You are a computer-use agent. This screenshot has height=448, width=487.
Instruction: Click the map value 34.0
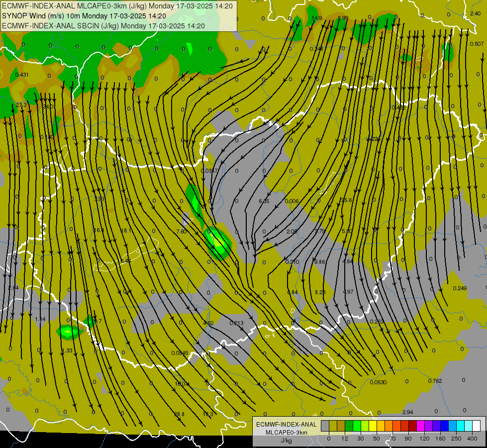point(48,107)
